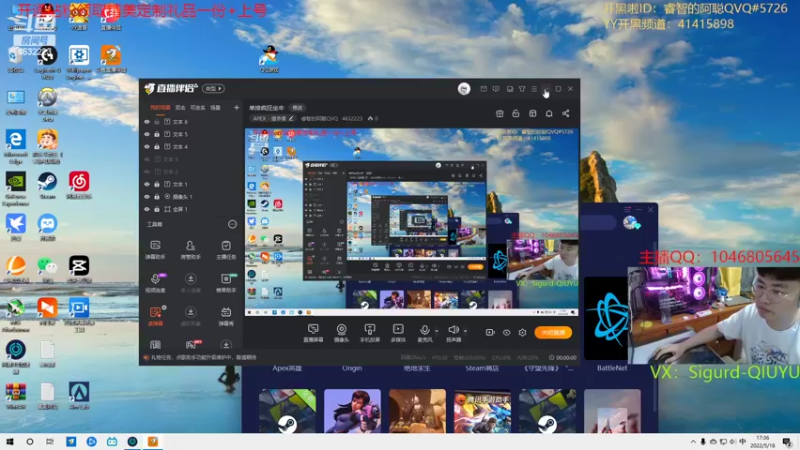Open the toolbox more options circle

(x=232, y=224)
